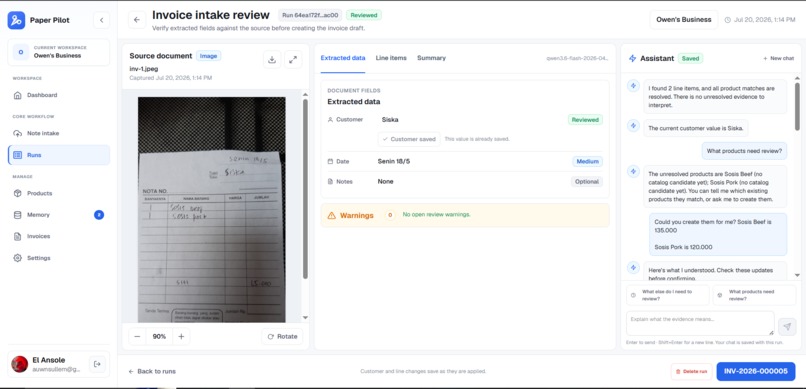
Task: Click the date value Senin 18/5
Action: tap(394, 161)
